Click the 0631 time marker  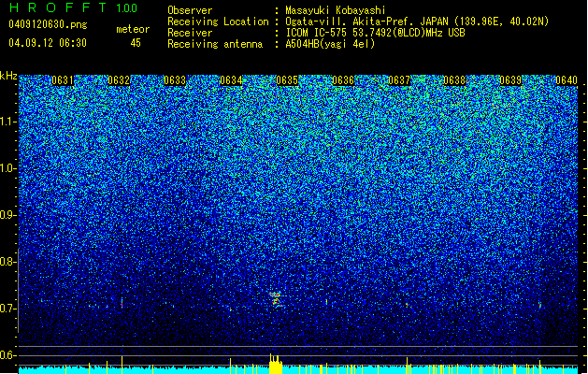point(63,80)
